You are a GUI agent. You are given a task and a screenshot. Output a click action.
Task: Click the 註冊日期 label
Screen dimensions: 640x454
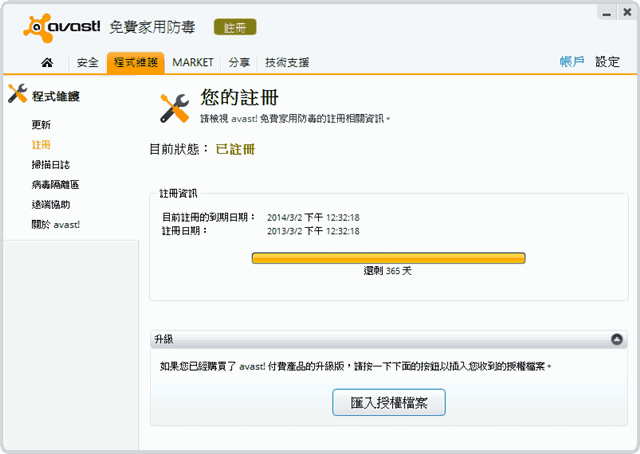click(184, 231)
